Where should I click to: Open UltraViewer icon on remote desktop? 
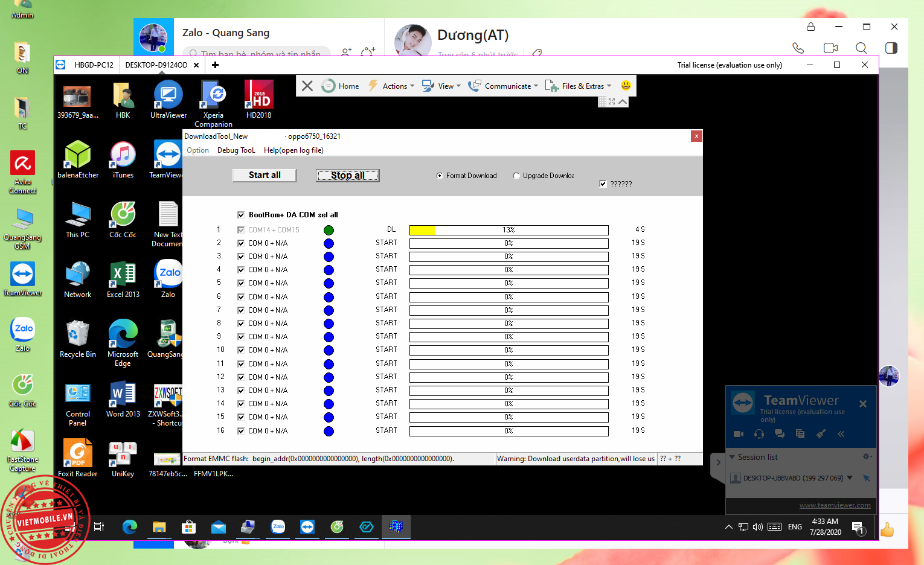tap(168, 100)
